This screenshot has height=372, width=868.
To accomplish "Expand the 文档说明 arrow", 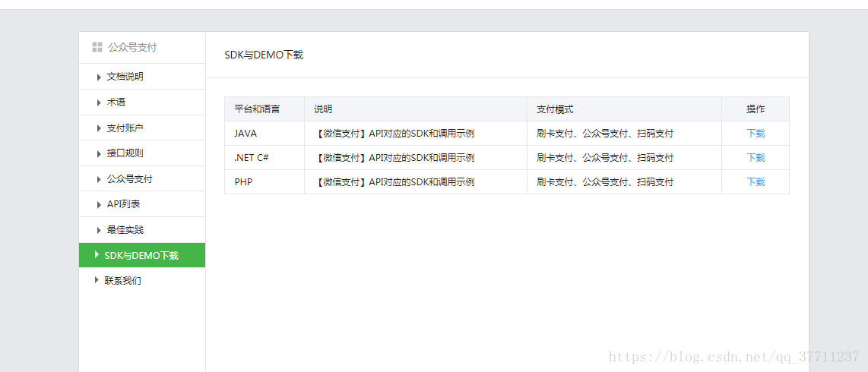I will tap(99, 77).
